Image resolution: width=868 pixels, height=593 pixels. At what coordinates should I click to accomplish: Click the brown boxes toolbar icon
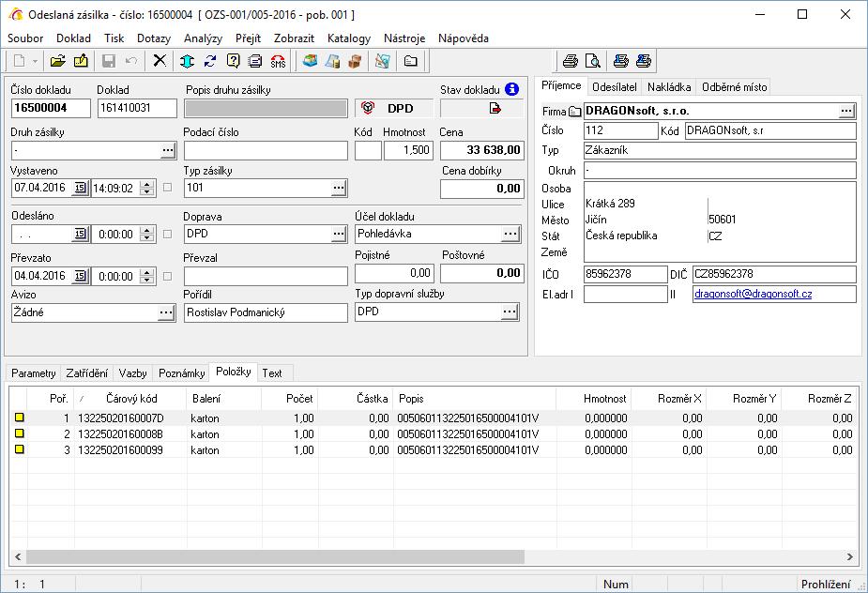tap(355, 61)
